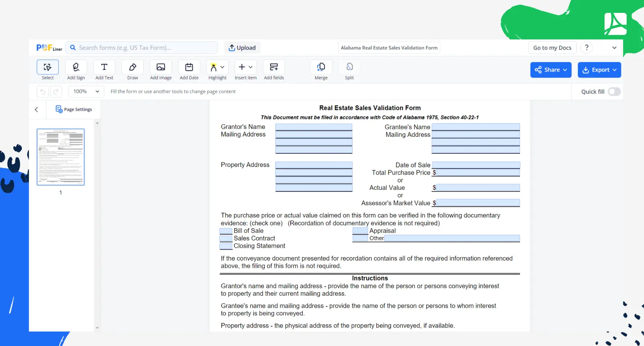The image size is (644, 346).
Task: Check the Closing Statement checkbox
Action: pos(226,246)
